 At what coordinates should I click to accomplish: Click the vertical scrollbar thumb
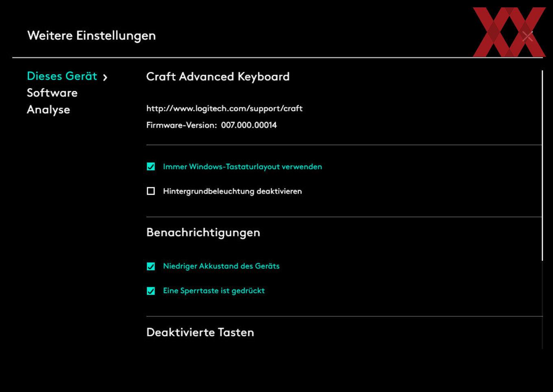pos(542,166)
